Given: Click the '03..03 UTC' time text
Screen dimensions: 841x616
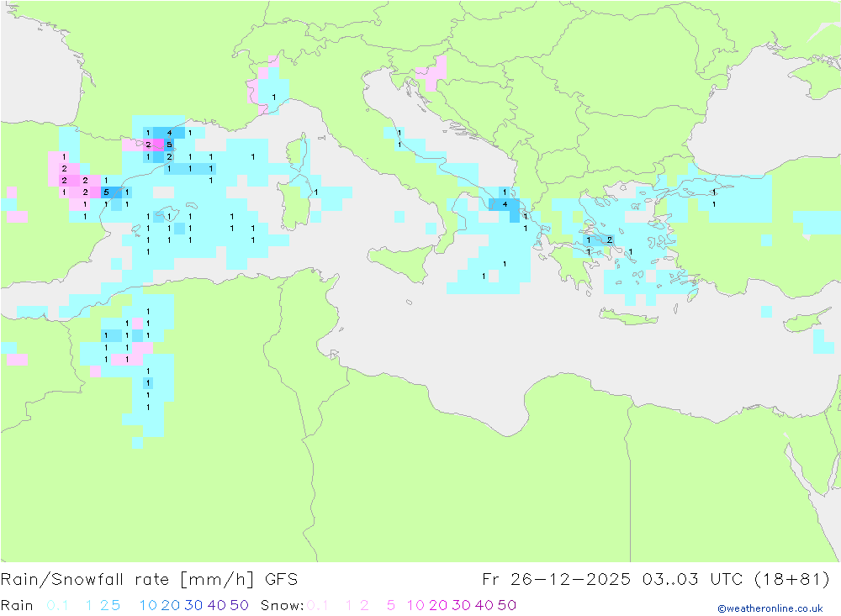Looking at the screenshot, I should [692, 580].
